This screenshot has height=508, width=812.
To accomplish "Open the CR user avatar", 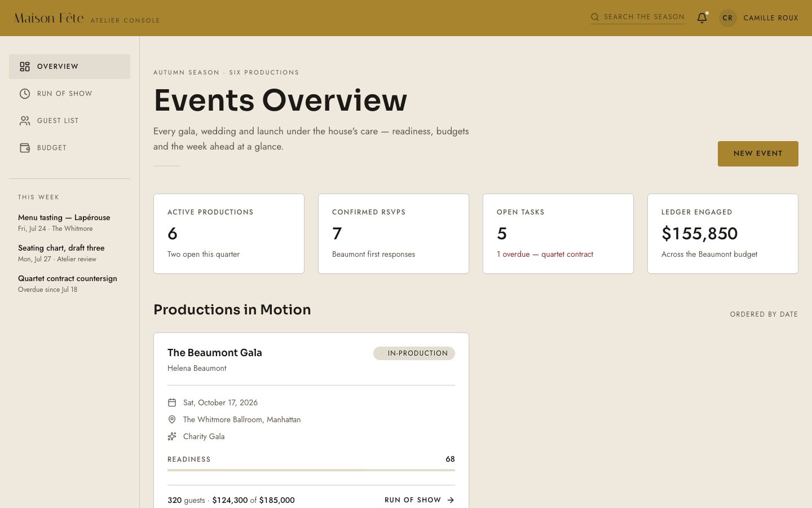I will pos(728,17).
